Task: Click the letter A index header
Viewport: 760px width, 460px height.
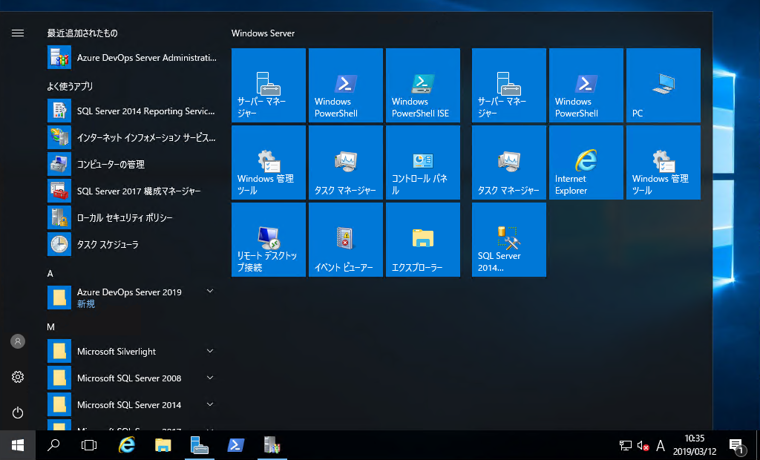Action: [x=50, y=274]
